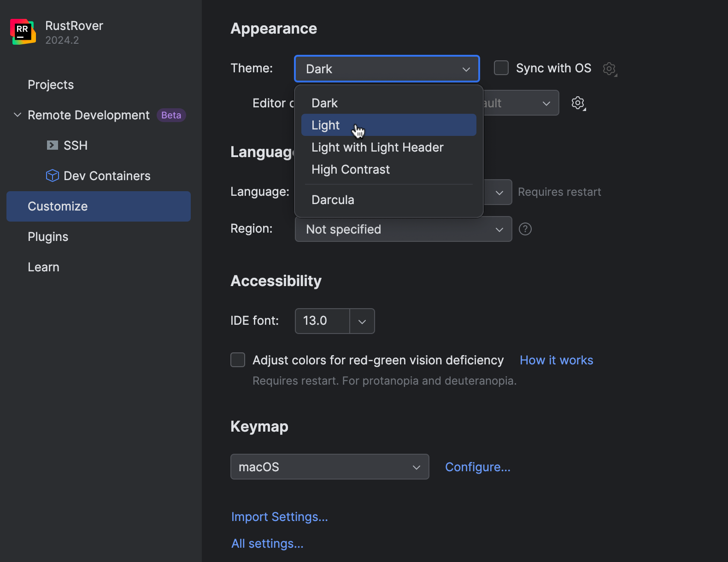Click the Dev Containers cube icon
This screenshot has width=728, height=562.
(x=53, y=176)
